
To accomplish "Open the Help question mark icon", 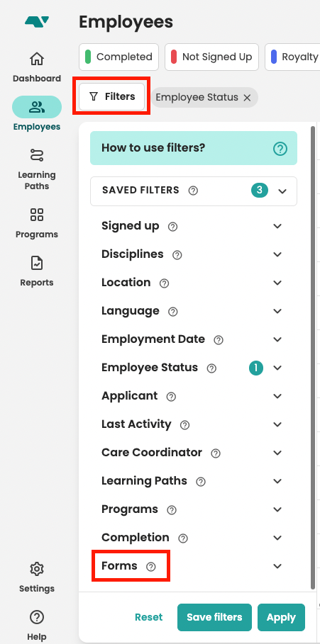I will 37,617.
